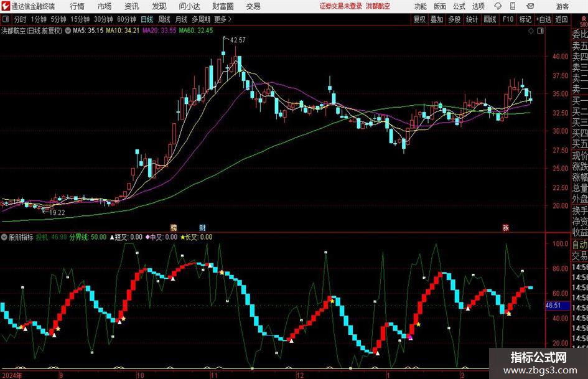Expand the 股朋指标 indicator dropdown arrow

(4, 237)
